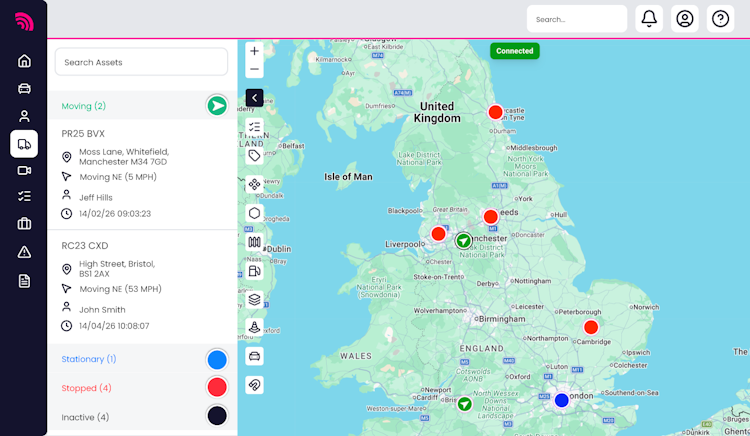Open the home dashboard icon
Image resolution: width=750 pixels, height=436 pixels.
point(24,61)
